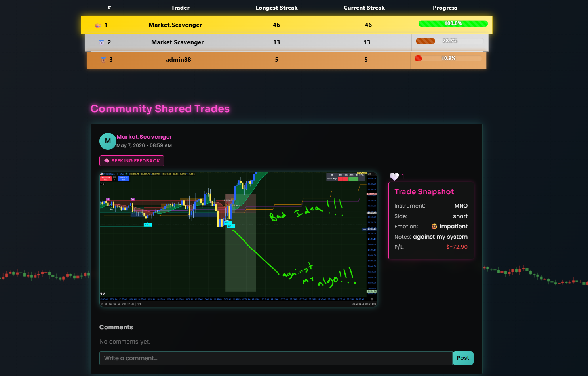Click the crown icon for rank 1
This screenshot has width=588, height=376.
click(x=98, y=25)
